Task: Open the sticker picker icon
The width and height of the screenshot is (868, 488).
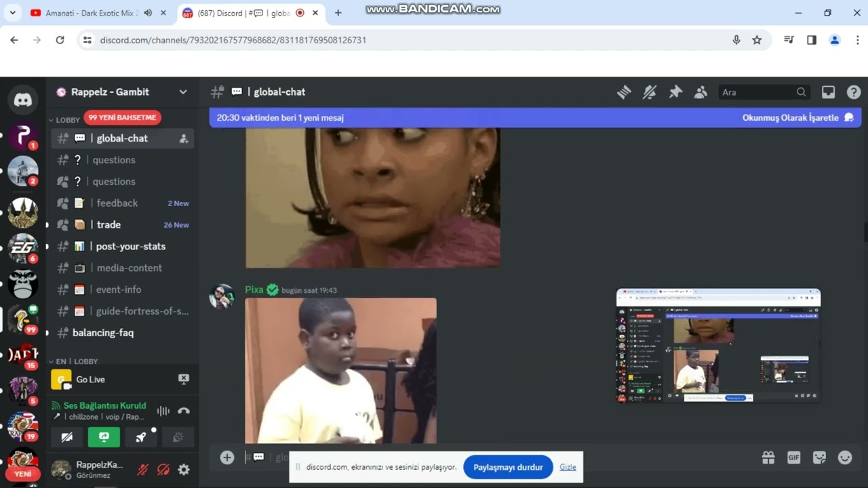Action: (819, 457)
